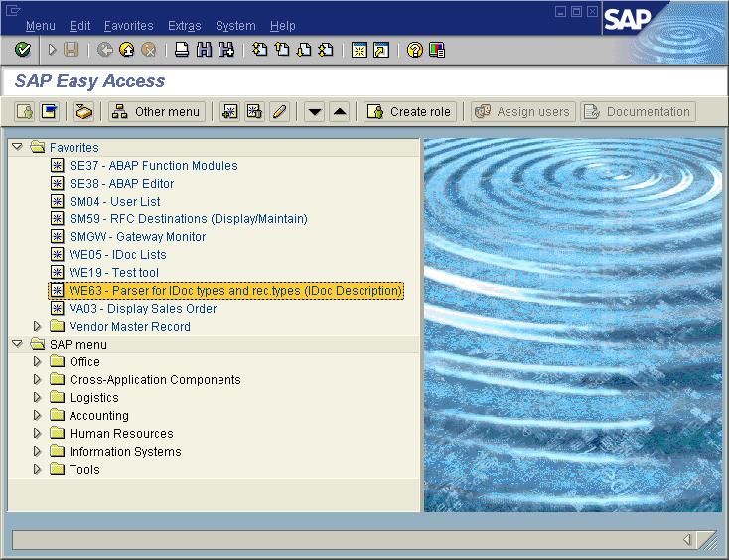
Task: Select VA03 - Display Sales Order favorite
Action: pos(143,308)
